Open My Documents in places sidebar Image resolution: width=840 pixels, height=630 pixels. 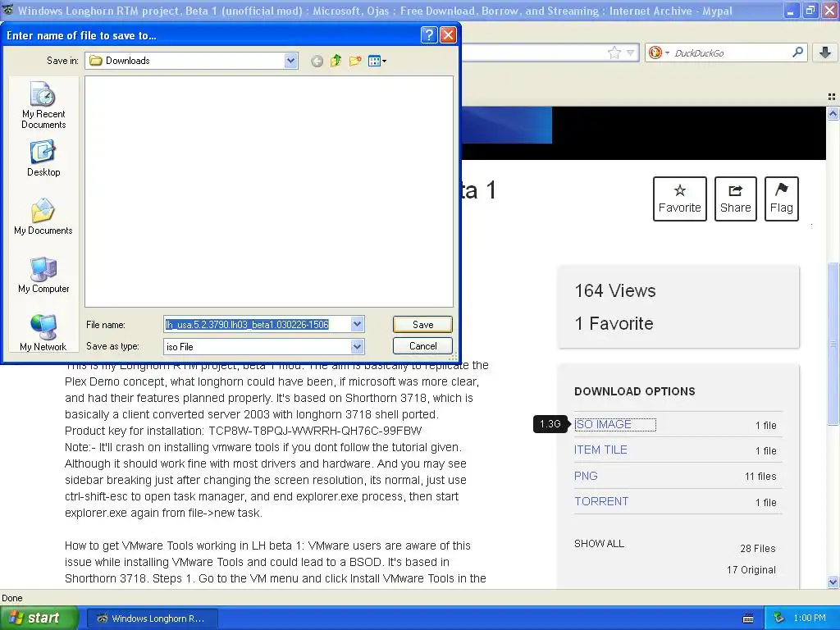(x=43, y=217)
